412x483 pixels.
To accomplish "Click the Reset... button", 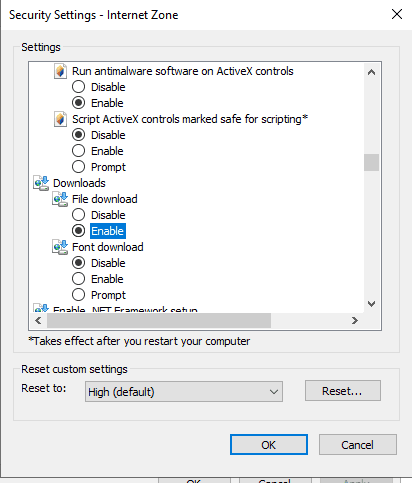I will [343, 391].
